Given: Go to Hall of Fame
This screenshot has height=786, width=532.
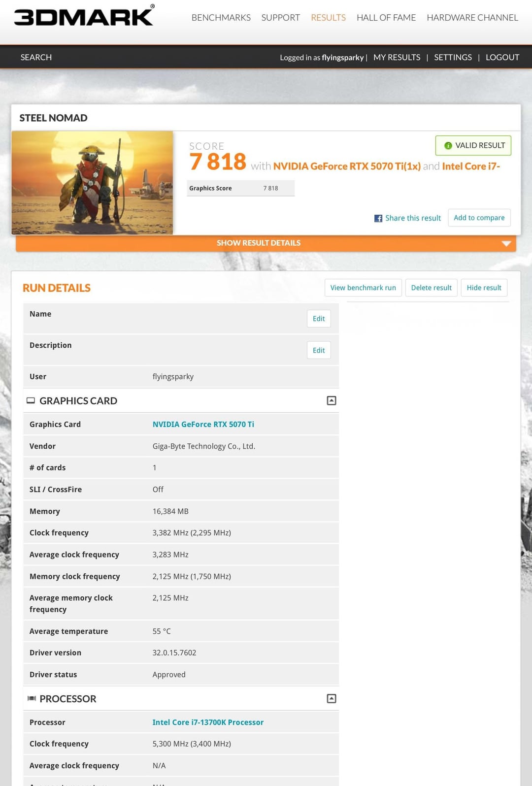Looking at the screenshot, I should pos(386,18).
